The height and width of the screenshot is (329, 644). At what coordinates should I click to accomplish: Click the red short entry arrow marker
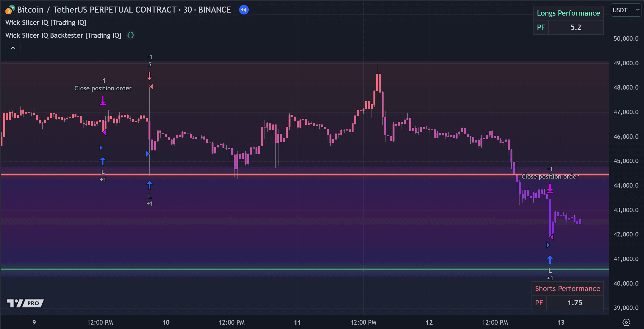coord(149,76)
